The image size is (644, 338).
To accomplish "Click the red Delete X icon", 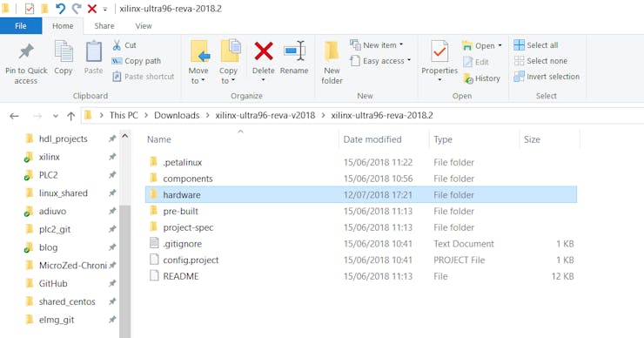I will (x=264, y=51).
